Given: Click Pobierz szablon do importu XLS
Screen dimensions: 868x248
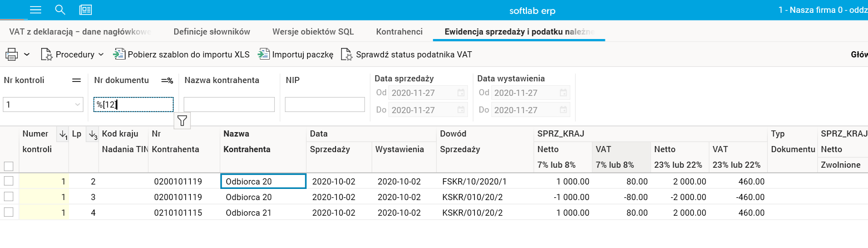Looking at the screenshot, I should tap(181, 55).
